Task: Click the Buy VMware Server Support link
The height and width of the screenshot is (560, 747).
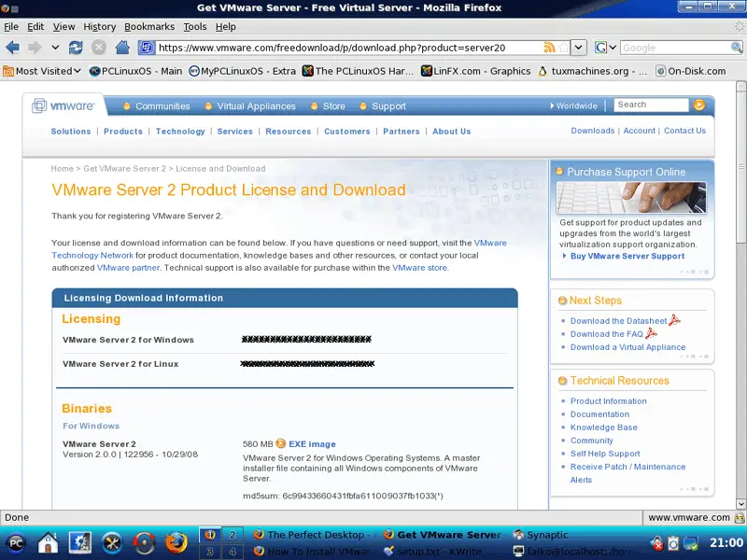Action: click(x=627, y=256)
